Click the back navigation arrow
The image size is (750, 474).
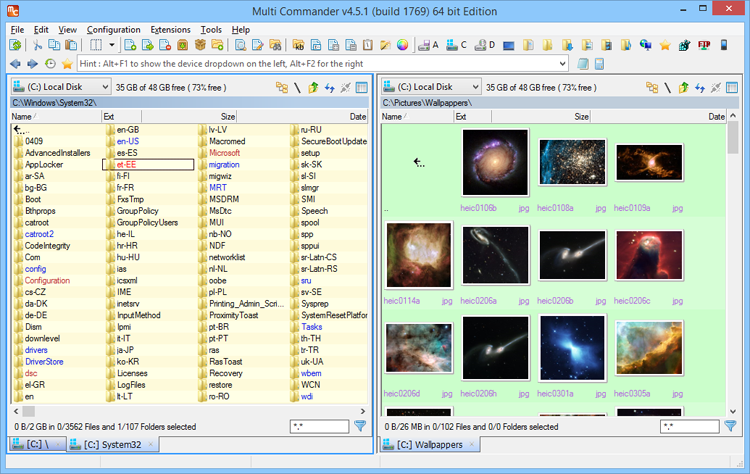(15, 64)
